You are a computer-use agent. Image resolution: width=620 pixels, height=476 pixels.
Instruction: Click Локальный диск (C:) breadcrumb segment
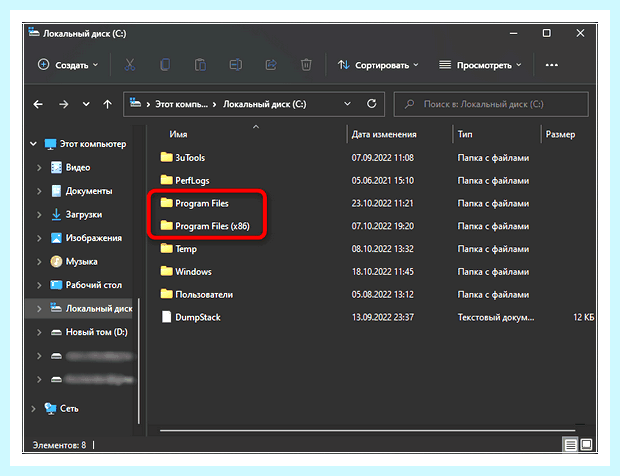265,104
